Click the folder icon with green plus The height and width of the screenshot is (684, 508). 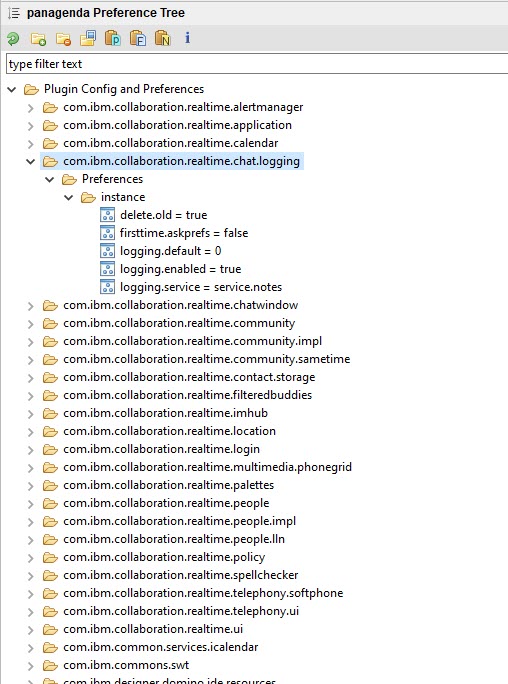[38, 39]
